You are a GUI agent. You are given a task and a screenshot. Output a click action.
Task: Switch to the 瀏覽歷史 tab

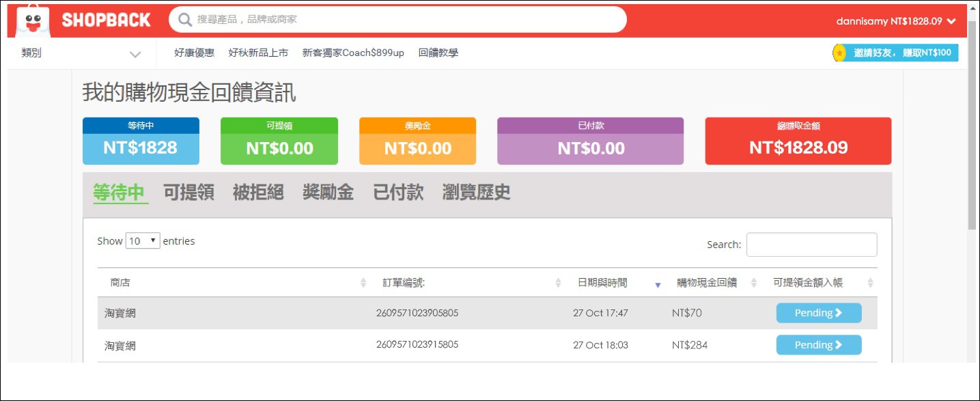point(477,193)
